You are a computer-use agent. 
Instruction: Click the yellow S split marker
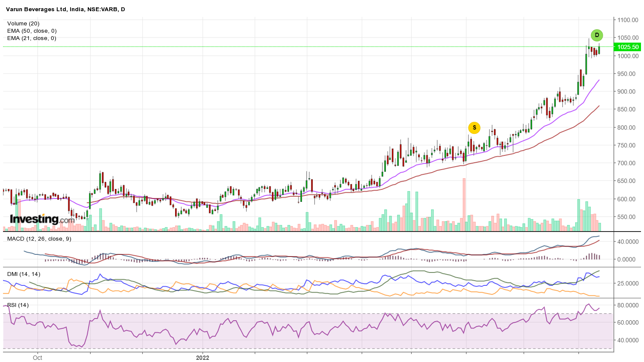pos(474,128)
